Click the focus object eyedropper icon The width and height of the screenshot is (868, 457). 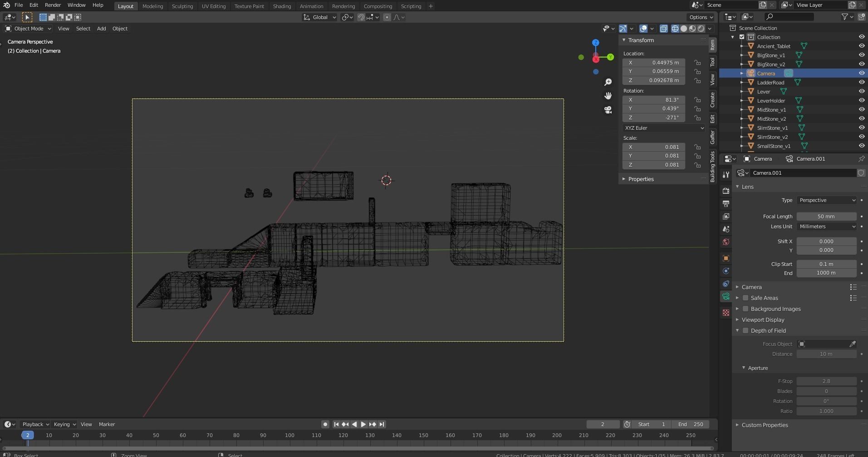click(x=853, y=344)
